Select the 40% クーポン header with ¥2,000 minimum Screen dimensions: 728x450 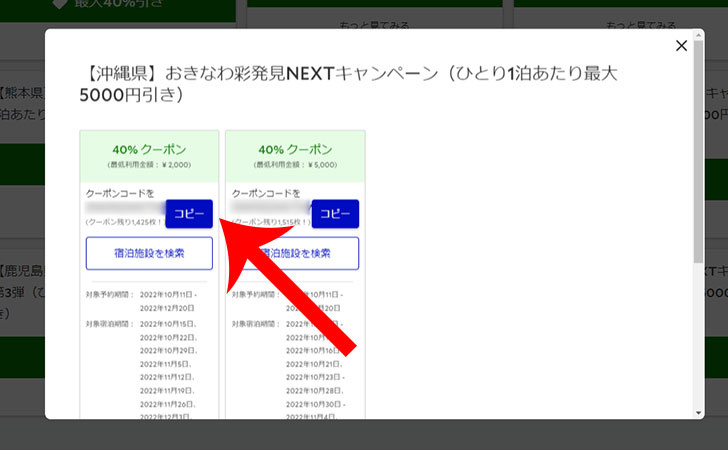tap(149, 156)
